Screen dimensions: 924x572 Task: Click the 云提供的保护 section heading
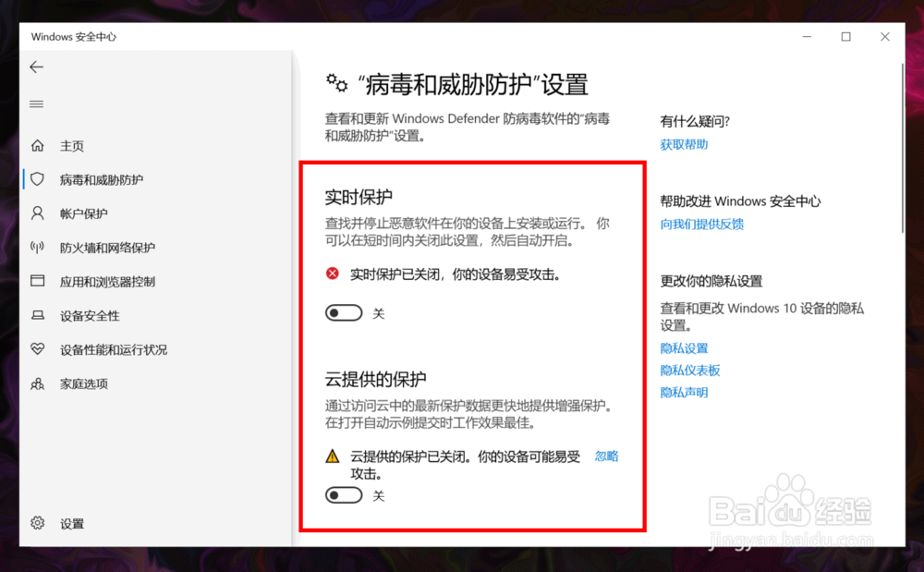[x=375, y=380]
